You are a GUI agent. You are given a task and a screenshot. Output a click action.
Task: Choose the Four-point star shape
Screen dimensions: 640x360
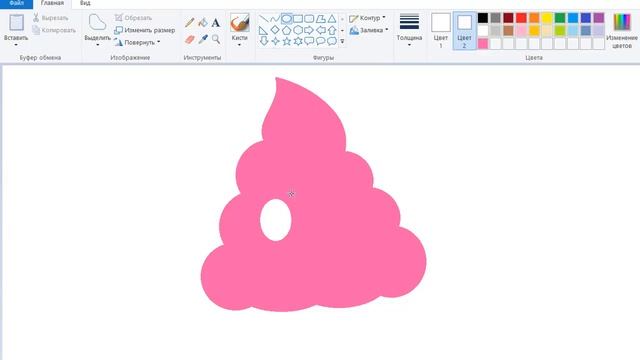[275, 41]
